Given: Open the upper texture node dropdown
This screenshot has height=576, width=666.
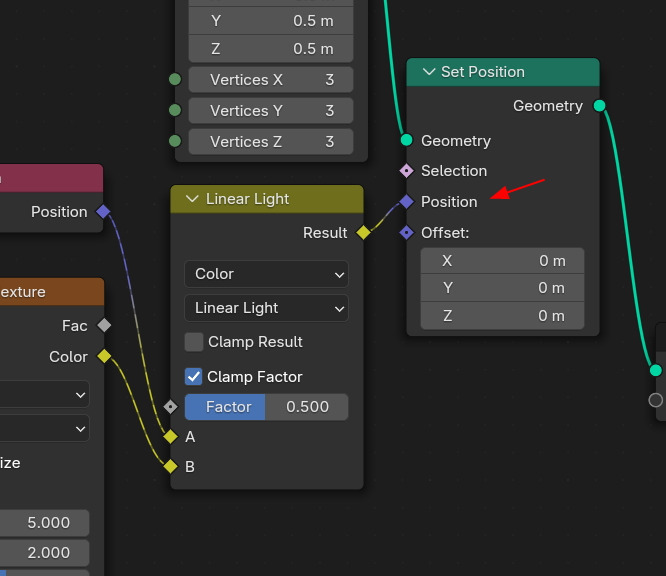Looking at the screenshot, I should pyautogui.click(x=45, y=395).
